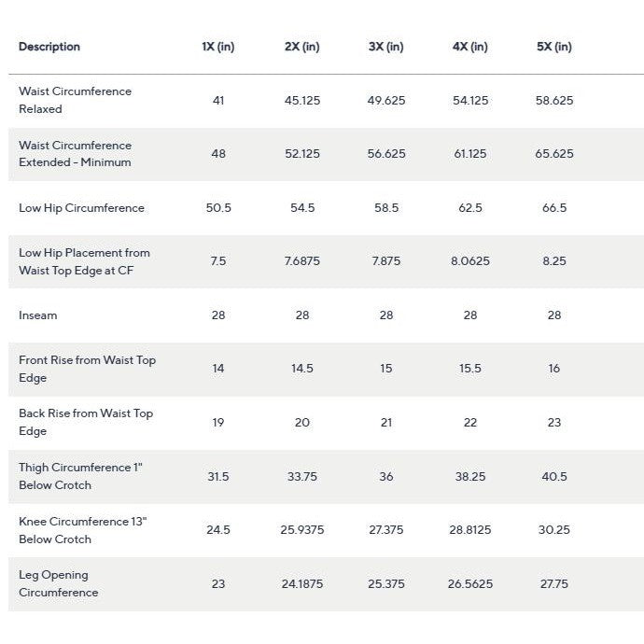Select the 5X (in) column header
644x644 pixels.
coord(554,47)
